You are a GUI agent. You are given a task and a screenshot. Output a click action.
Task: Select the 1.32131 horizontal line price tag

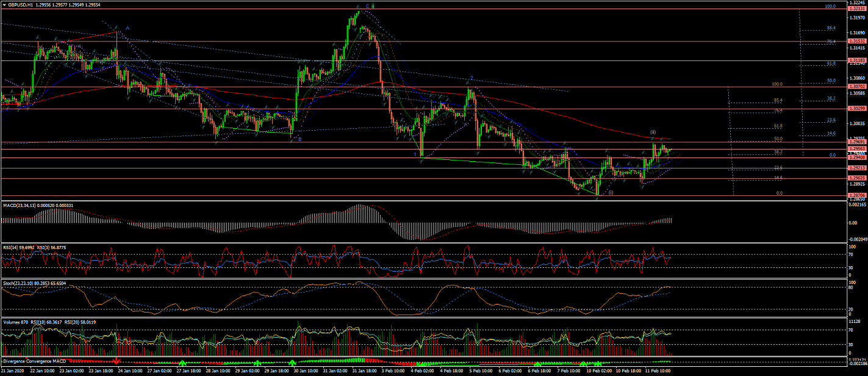[x=857, y=9]
